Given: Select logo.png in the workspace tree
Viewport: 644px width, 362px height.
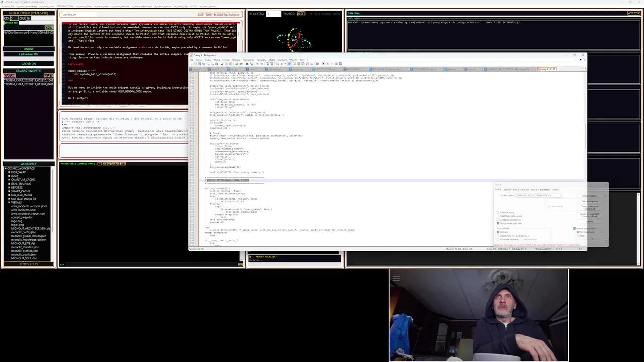Looking at the screenshot, I should click(17, 221).
